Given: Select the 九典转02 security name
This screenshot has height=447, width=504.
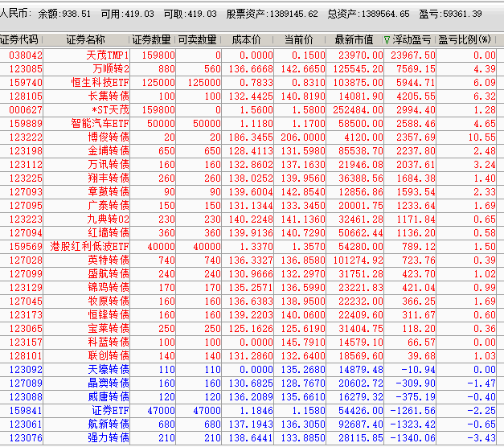Looking at the screenshot, I should tap(108, 219).
